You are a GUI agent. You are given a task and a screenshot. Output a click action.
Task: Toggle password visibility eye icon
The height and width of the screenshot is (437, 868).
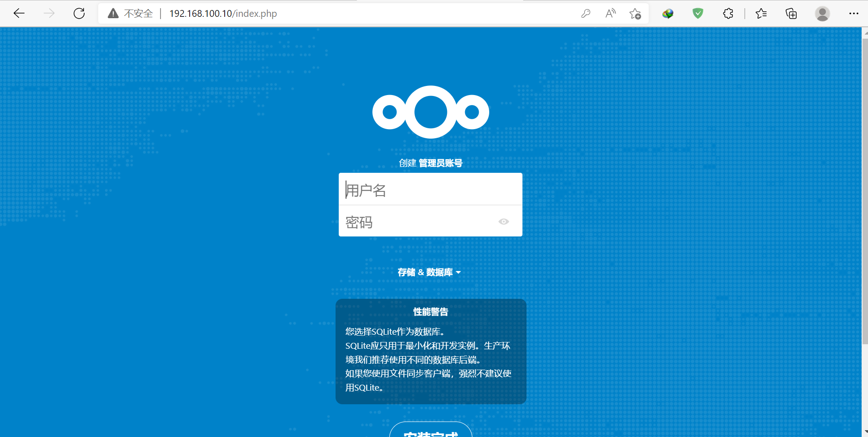tap(503, 221)
